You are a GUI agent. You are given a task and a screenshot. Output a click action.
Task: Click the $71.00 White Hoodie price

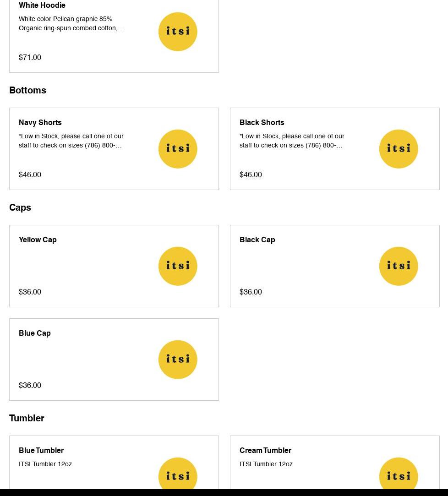[x=30, y=58]
